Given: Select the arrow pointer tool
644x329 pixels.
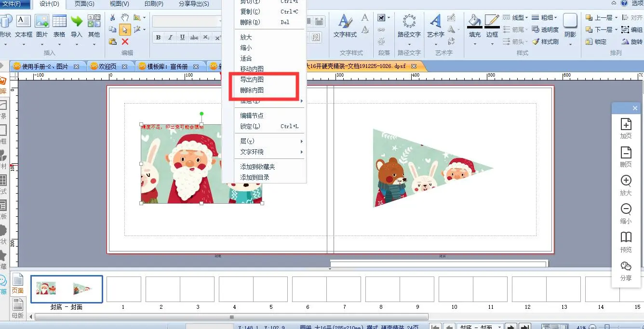Looking at the screenshot, I should 125,30.
